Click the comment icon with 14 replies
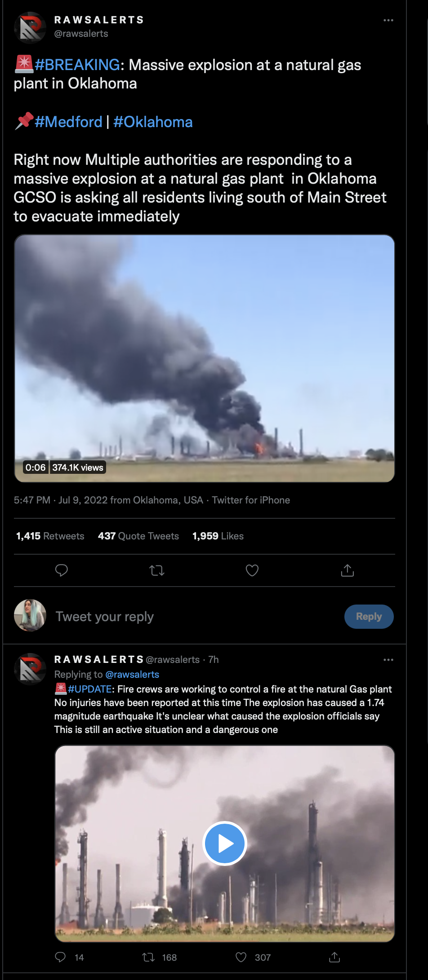Image resolution: width=428 pixels, height=980 pixels. (x=60, y=957)
